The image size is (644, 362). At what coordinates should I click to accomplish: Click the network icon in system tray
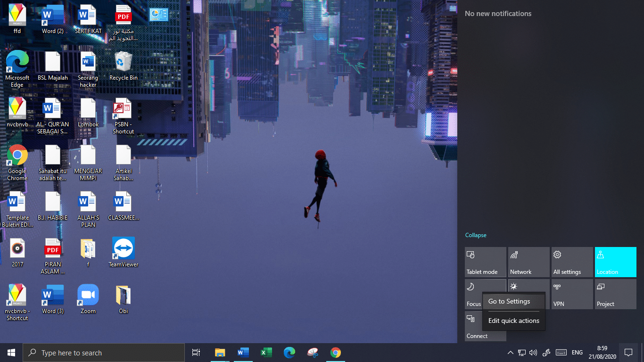coord(522,353)
